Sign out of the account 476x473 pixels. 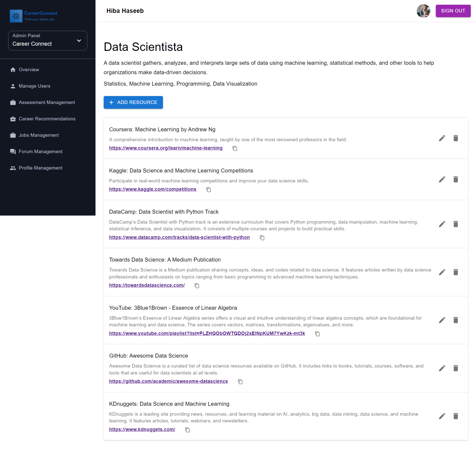pyautogui.click(x=453, y=11)
